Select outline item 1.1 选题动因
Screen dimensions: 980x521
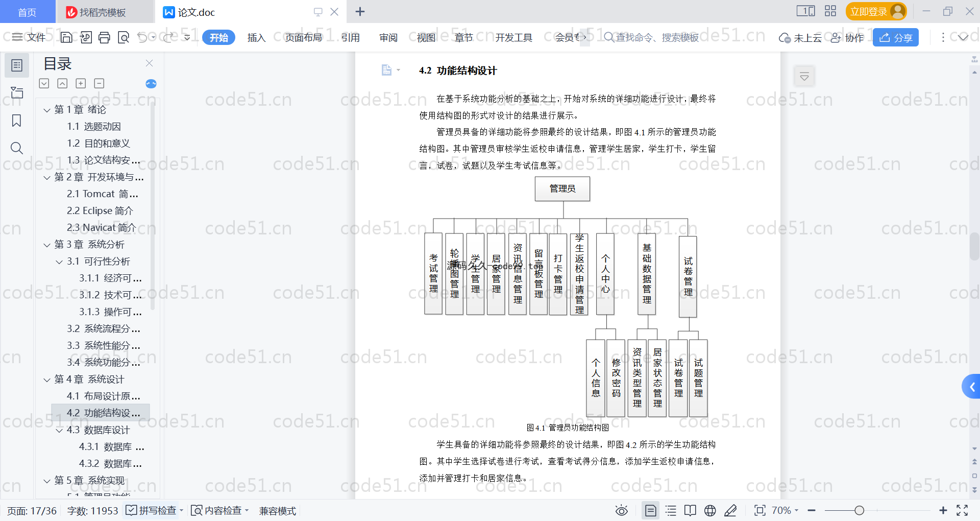coord(94,126)
